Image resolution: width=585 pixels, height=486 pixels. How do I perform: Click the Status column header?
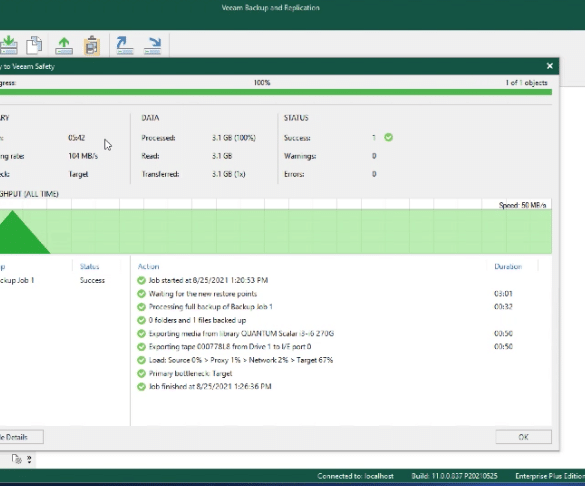click(89, 266)
